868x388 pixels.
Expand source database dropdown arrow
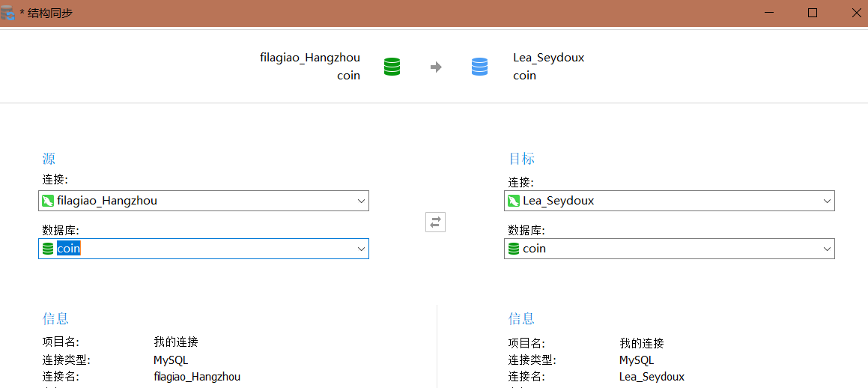(x=362, y=249)
